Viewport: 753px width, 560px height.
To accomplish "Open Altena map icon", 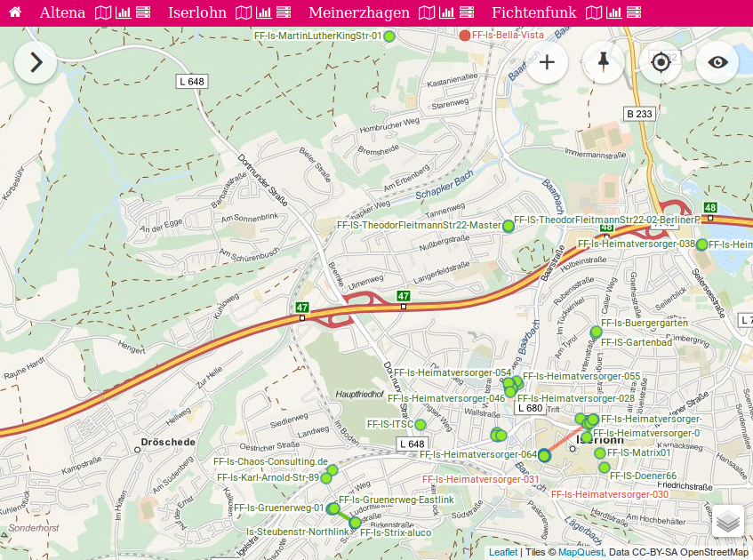I will point(103,12).
